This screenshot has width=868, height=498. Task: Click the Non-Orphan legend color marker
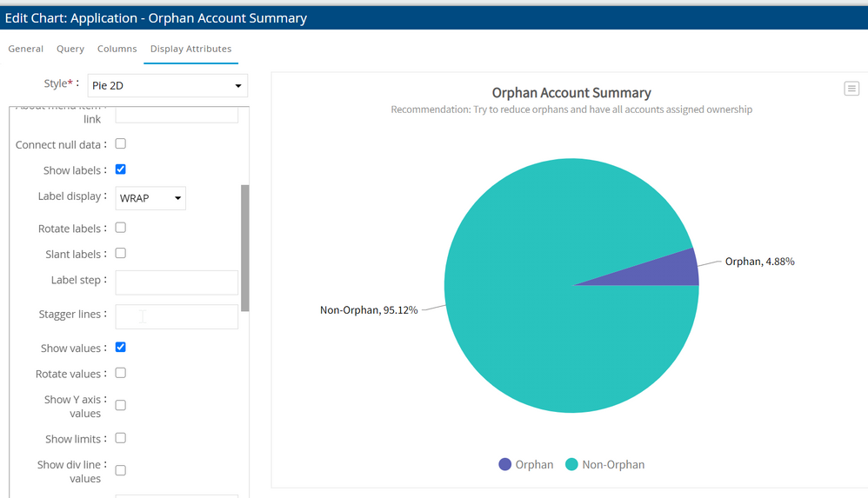[571, 464]
